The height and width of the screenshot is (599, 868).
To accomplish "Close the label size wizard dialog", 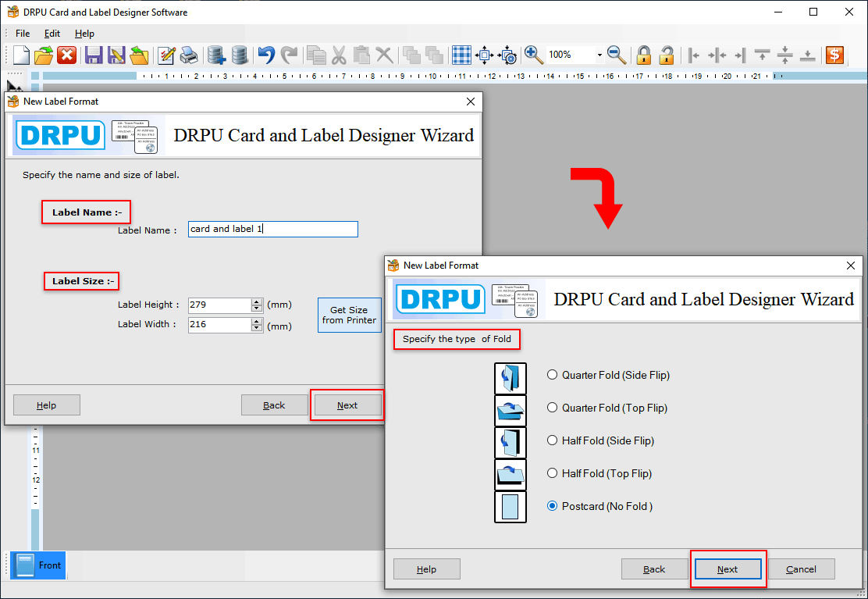I will pyautogui.click(x=471, y=102).
